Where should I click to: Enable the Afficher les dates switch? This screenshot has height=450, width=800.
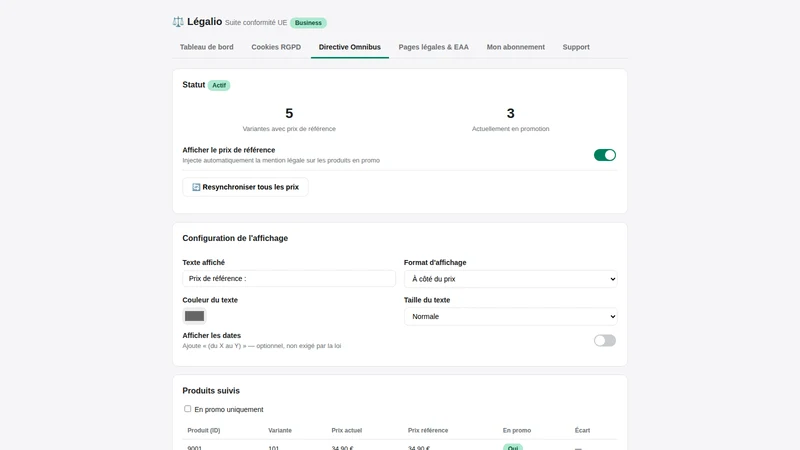605,340
